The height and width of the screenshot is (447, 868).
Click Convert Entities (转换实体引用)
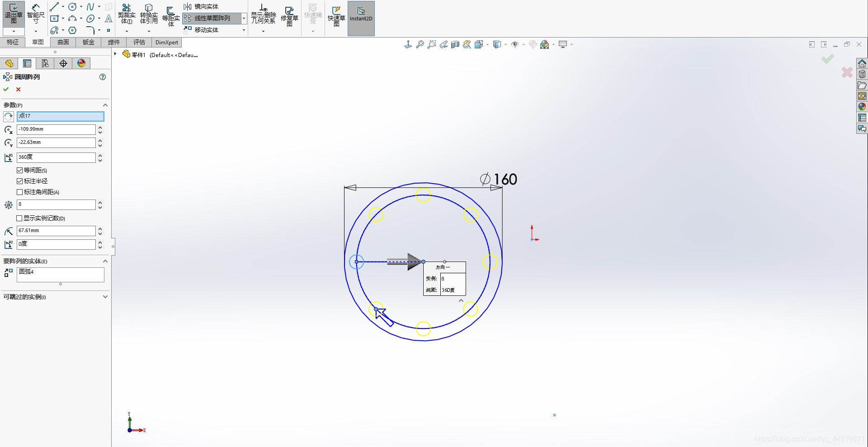tap(149, 14)
